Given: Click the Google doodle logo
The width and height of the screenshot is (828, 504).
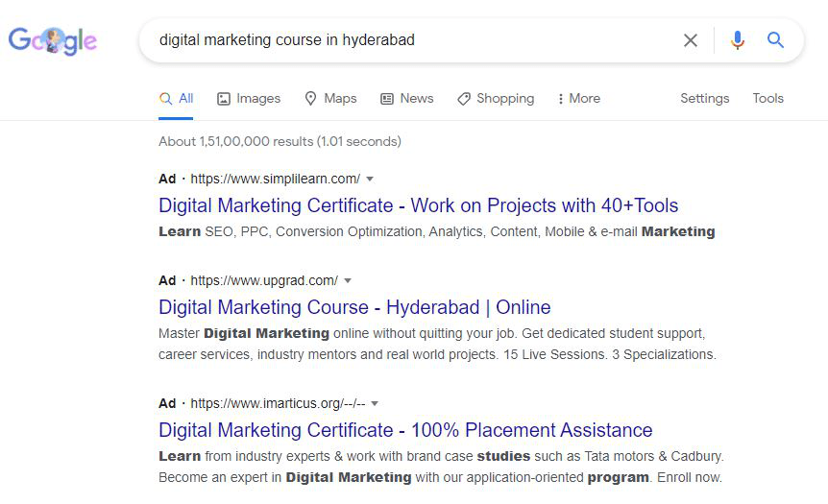Looking at the screenshot, I should pos(52,40).
